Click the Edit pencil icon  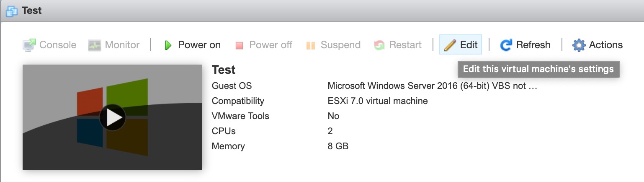point(450,45)
